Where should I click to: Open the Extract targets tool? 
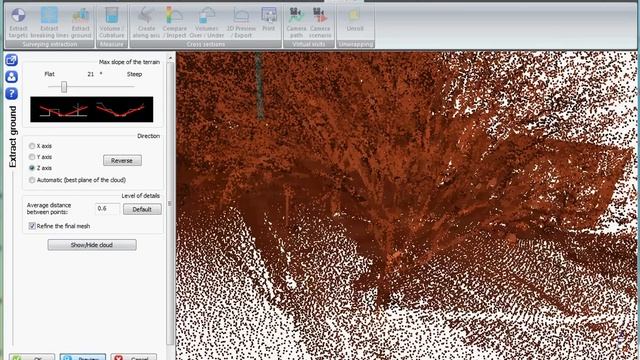click(18, 23)
